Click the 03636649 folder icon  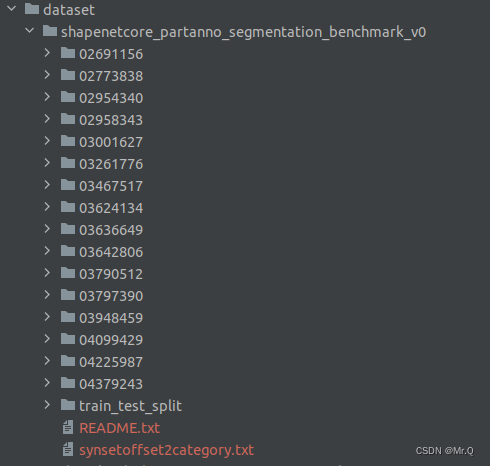point(68,229)
